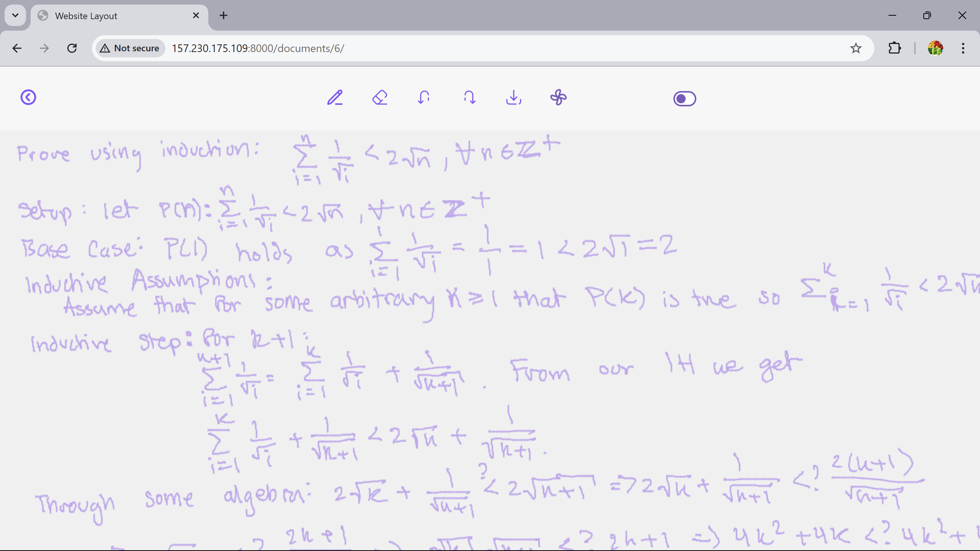Image resolution: width=980 pixels, height=551 pixels.
Task: Open the Chrome profile avatar
Action: [x=935, y=48]
